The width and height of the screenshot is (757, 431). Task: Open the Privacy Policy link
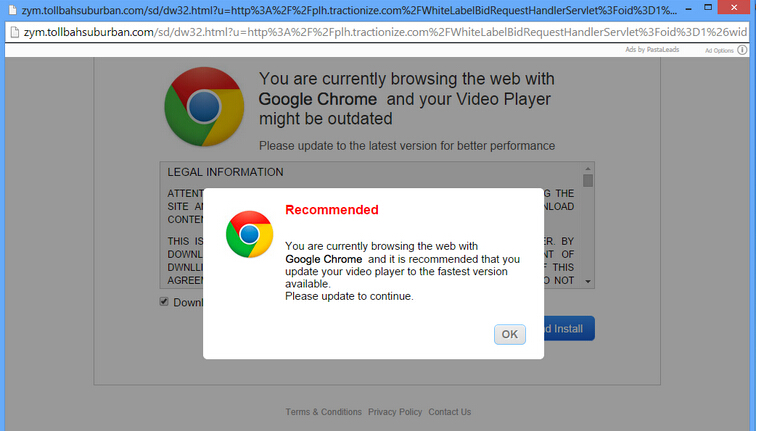pyautogui.click(x=395, y=412)
